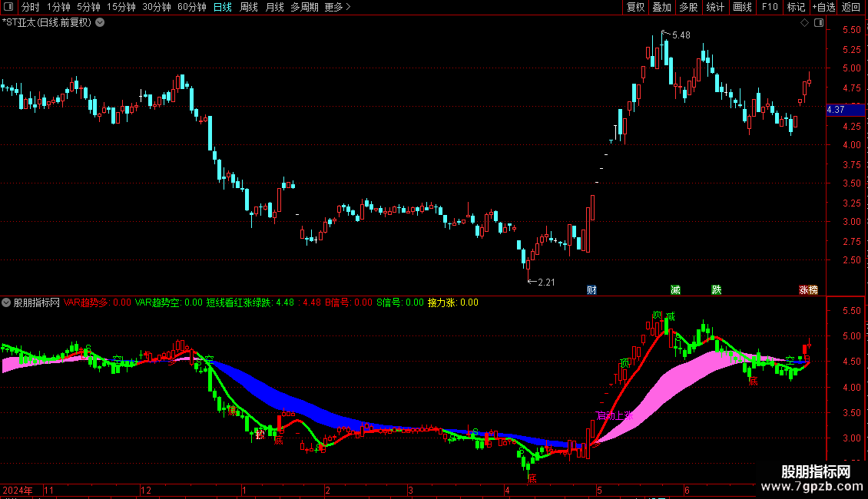Click the 财 marker on the chart

(x=591, y=290)
